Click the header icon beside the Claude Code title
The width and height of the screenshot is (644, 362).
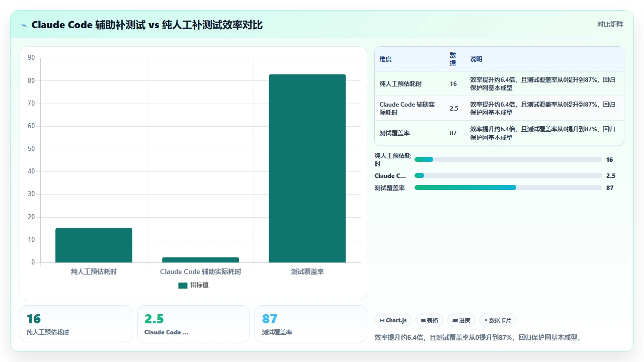point(24,25)
